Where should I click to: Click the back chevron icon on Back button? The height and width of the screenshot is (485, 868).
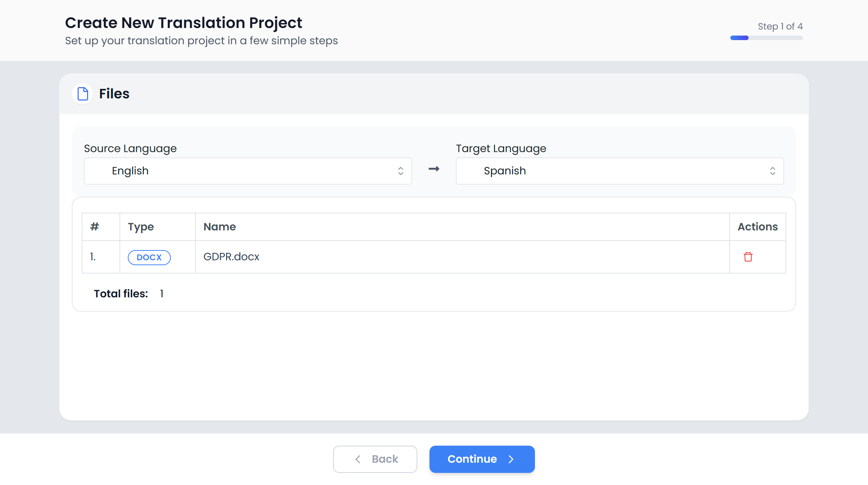(357, 459)
